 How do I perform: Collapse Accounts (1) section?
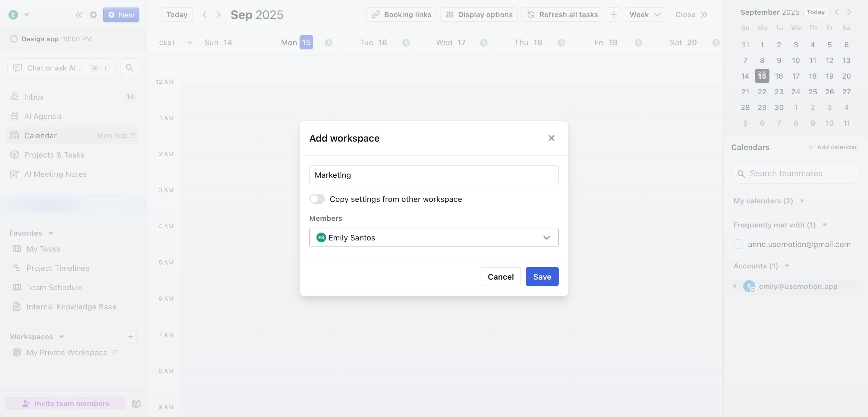(x=787, y=266)
